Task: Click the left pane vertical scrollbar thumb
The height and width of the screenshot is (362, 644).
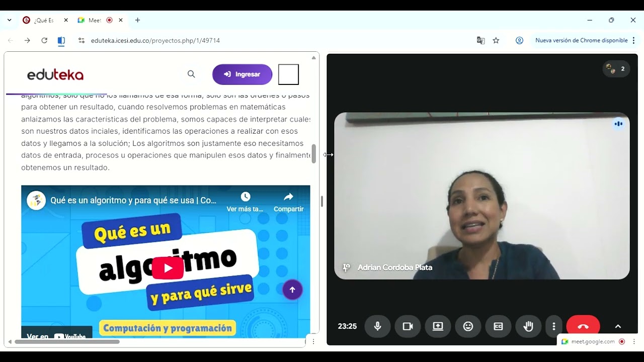Action: click(314, 153)
